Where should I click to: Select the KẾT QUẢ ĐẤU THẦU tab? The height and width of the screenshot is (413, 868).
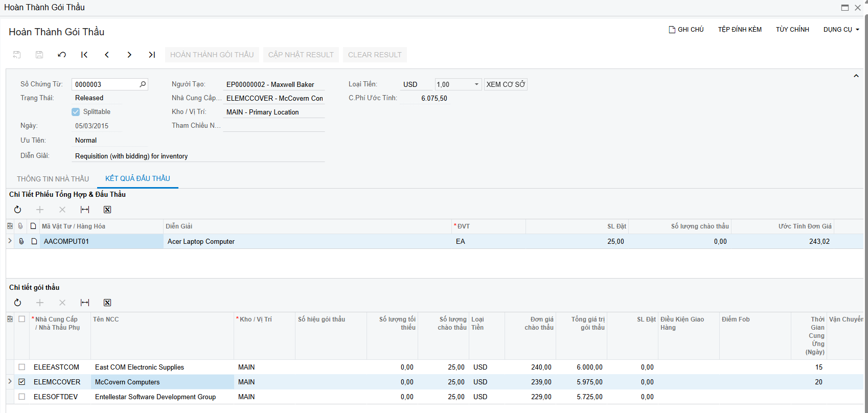[138, 178]
